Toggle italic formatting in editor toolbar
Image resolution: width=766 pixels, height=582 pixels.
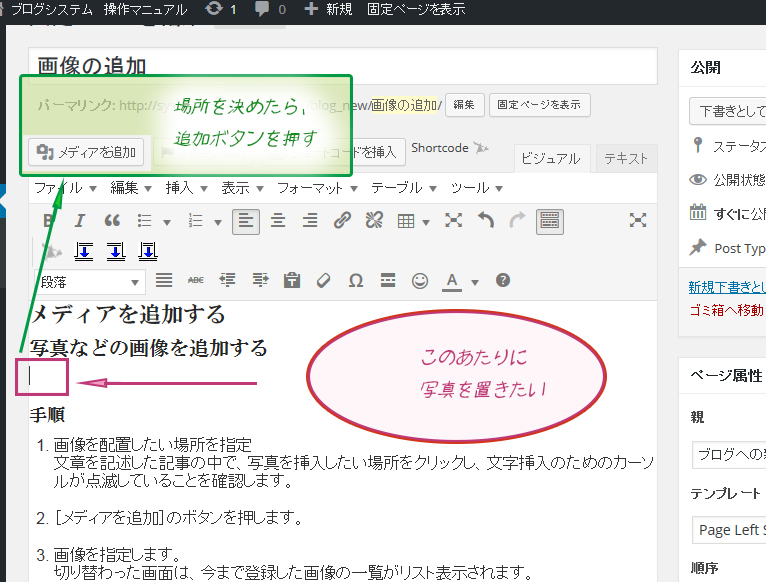click(x=80, y=221)
